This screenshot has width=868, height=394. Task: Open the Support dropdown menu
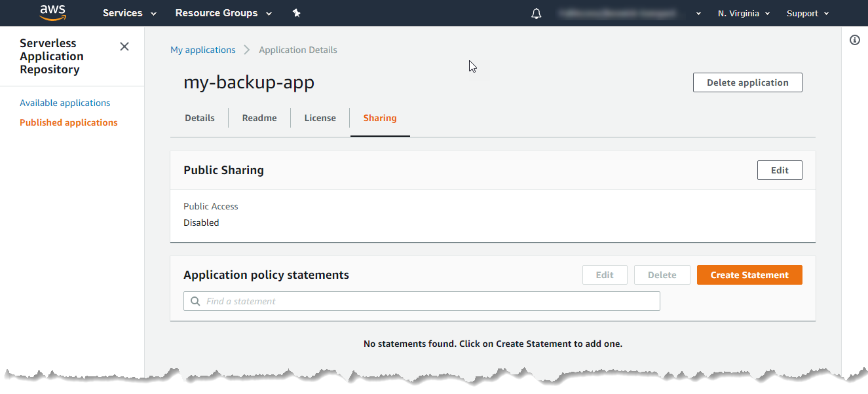pos(808,13)
